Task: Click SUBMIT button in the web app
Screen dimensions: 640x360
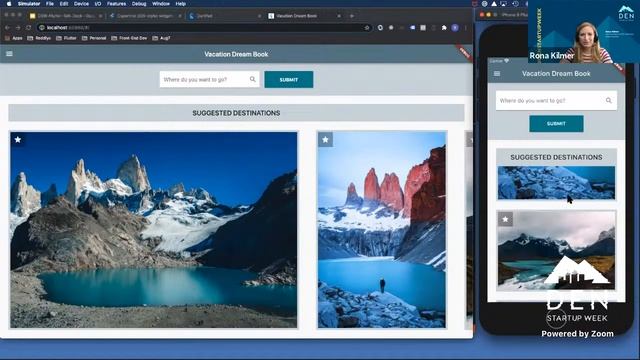Action: [289, 80]
